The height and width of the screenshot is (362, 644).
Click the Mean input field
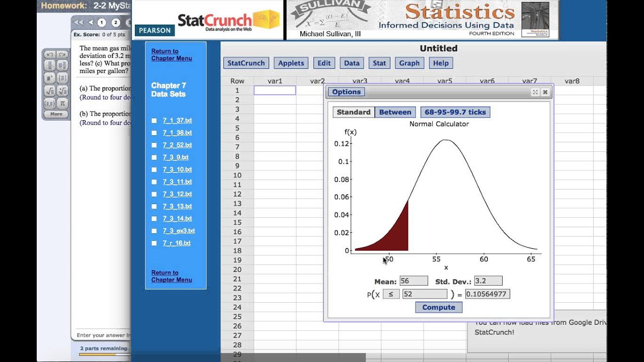click(x=414, y=281)
